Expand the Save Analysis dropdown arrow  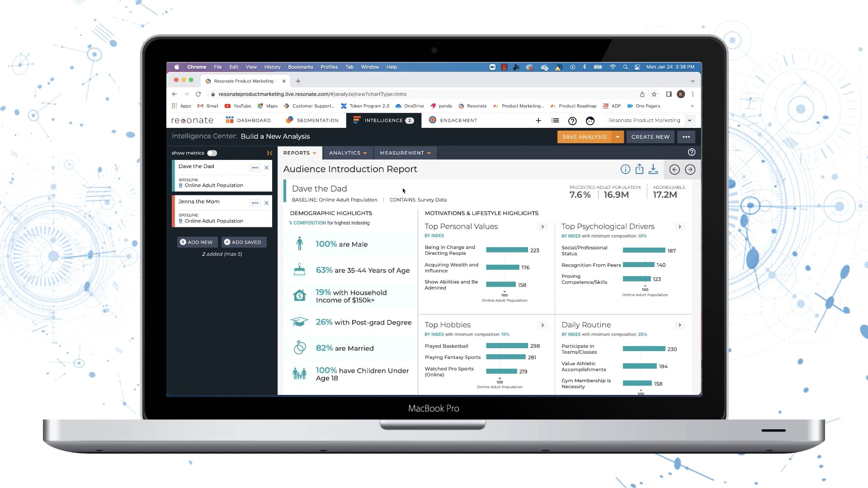618,137
